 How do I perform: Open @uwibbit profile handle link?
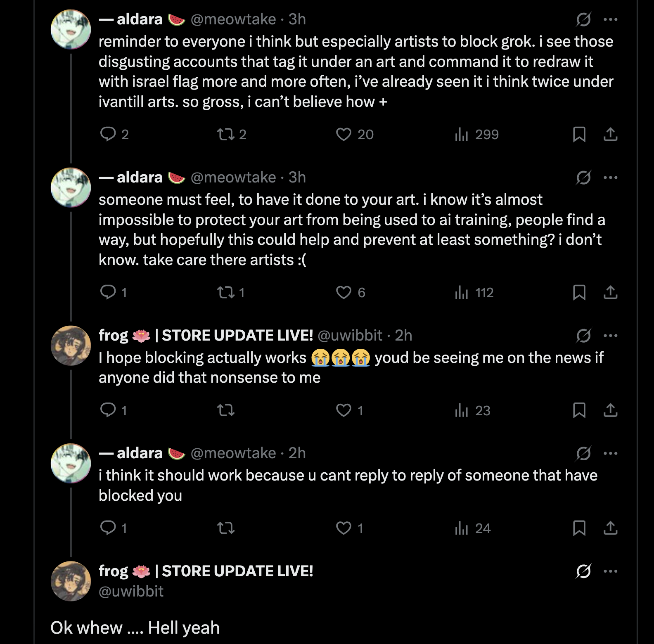click(131, 592)
